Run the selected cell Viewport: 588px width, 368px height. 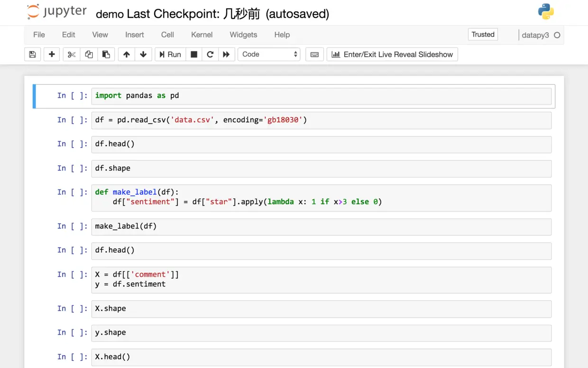[170, 54]
